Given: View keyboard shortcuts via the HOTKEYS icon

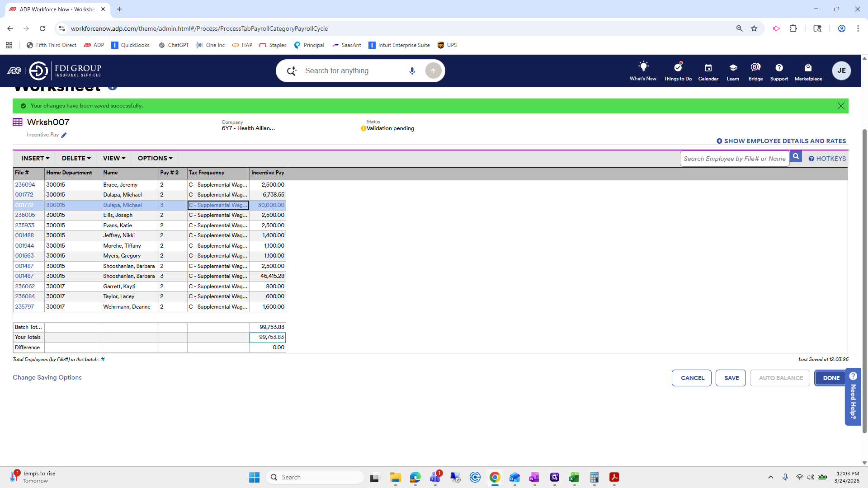Looking at the screenshot, I should (812, 159).
